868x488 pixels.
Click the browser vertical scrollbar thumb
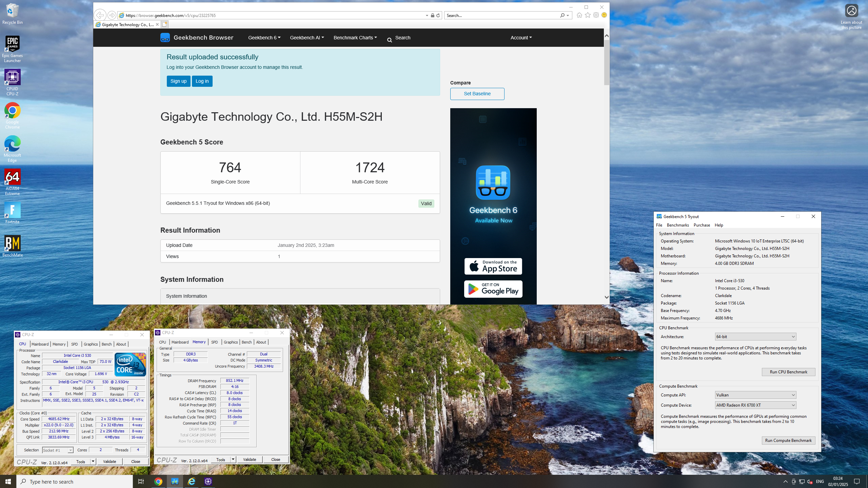coord(607,63)
